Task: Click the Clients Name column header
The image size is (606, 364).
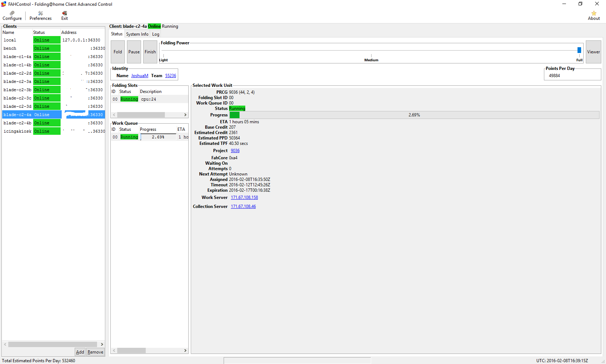Action: pos(17,32)
